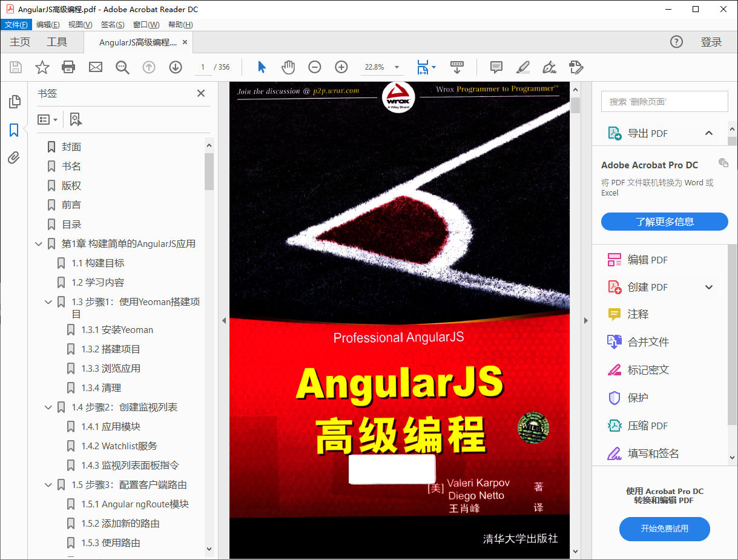Open the 窗口(W) menu
Image resolution: width=738 pixels, height=560 pixels.
pyautogui.click(x=146, y=25)
